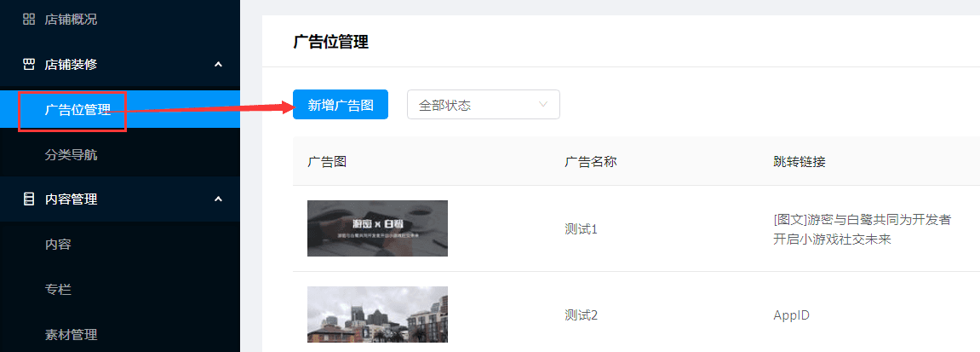Click the 测试2 building thumbnail image
Viewport: 980px width, 352px height.
click(377, 314)
